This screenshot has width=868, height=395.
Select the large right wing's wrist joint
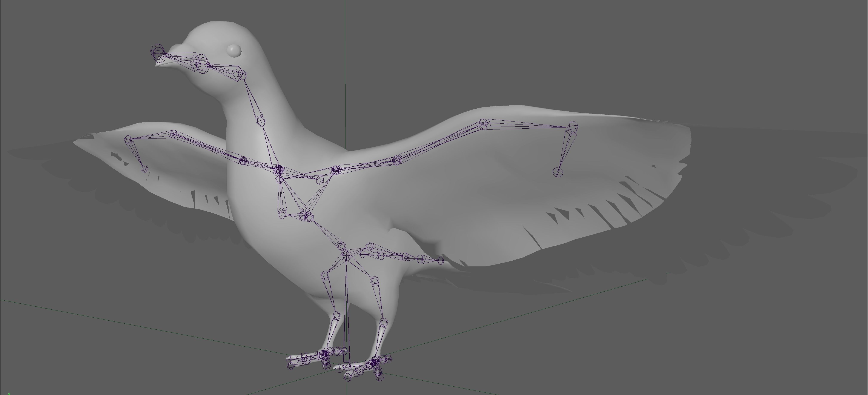[x=484, y=124]
